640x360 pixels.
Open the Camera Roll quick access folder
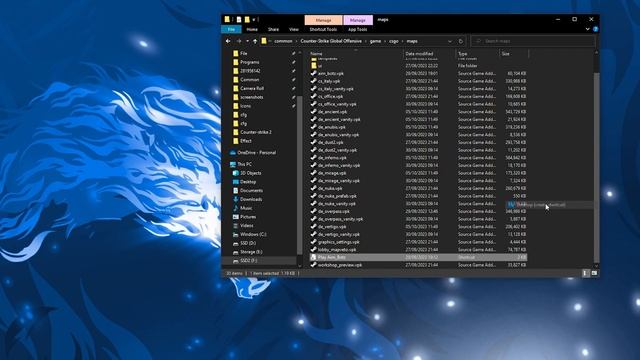click(x=252, y=88)
